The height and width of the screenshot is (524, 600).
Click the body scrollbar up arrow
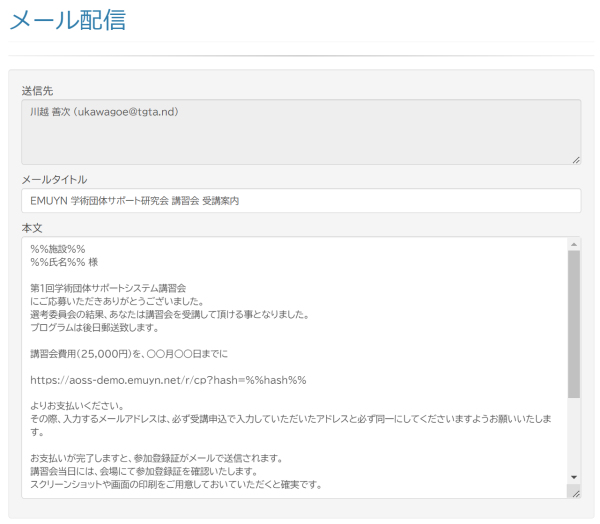point(574,244)
